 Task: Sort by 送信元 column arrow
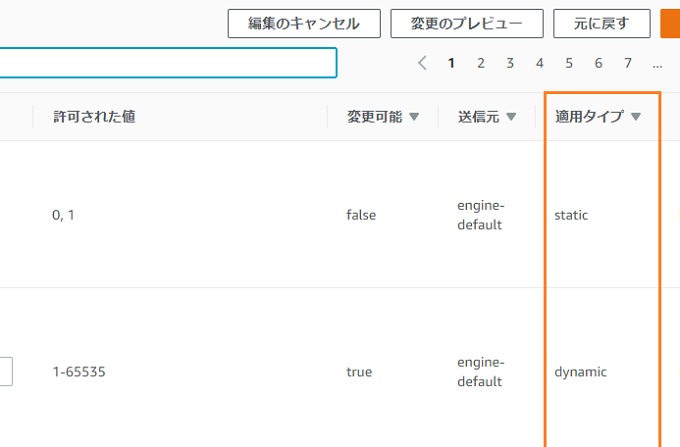pos(511,117)
